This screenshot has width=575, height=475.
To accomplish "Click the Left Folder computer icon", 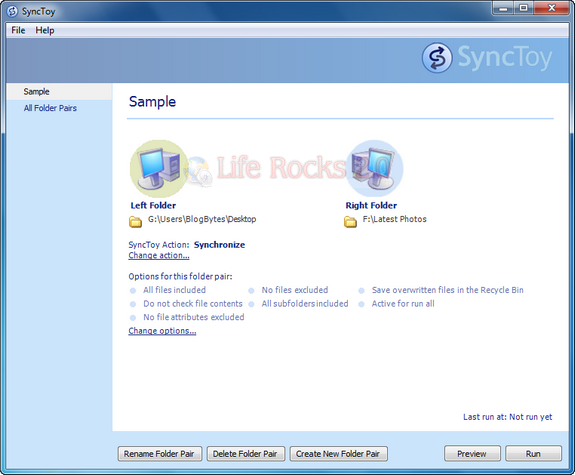I will point(159,168).
